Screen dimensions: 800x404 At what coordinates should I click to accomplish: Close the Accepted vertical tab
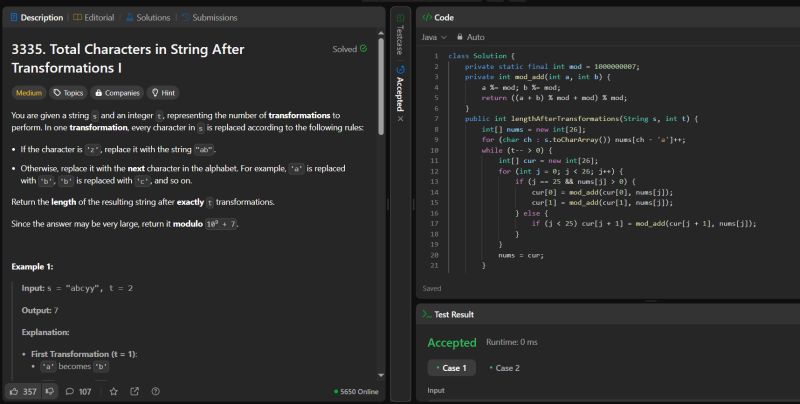point(400,118)
